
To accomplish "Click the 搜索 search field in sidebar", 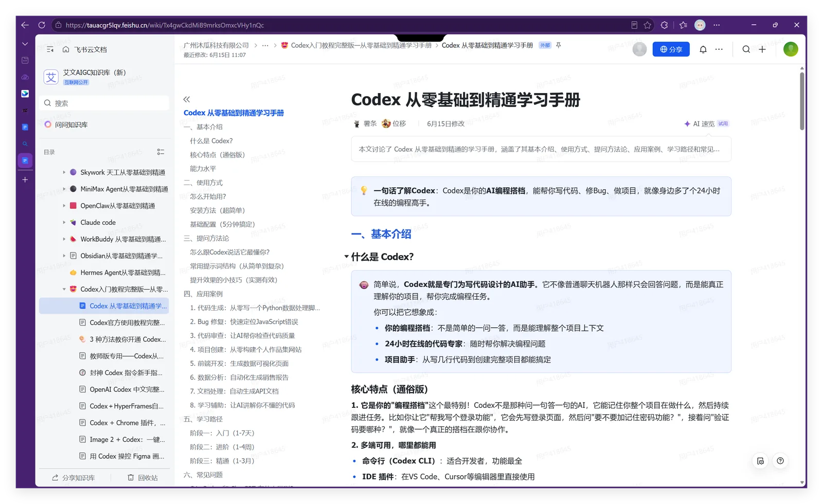I will point(104,103).
